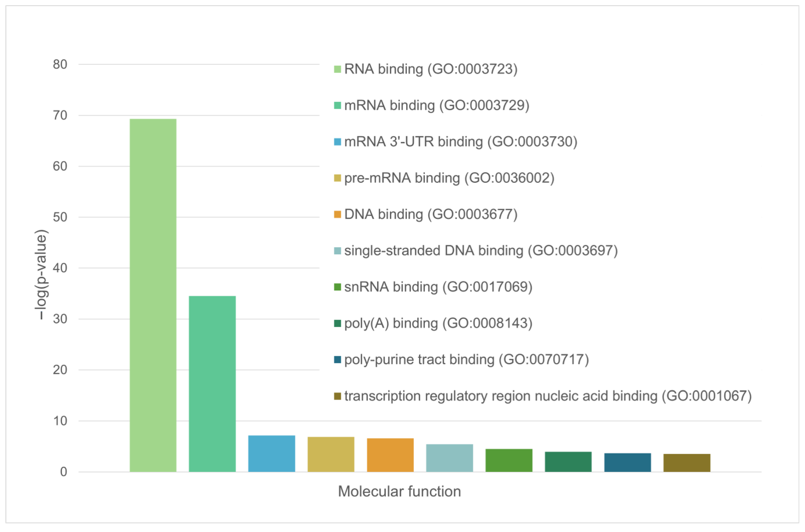Click the poly-purine tract binding legend label
Viewport: 805px width, 532px height.
point(466,360)
